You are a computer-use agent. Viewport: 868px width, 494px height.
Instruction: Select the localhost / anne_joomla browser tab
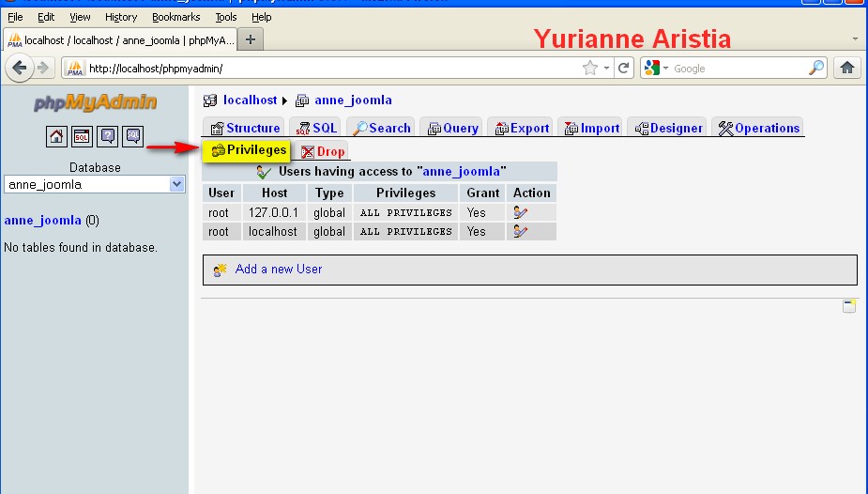pos(121,39)
